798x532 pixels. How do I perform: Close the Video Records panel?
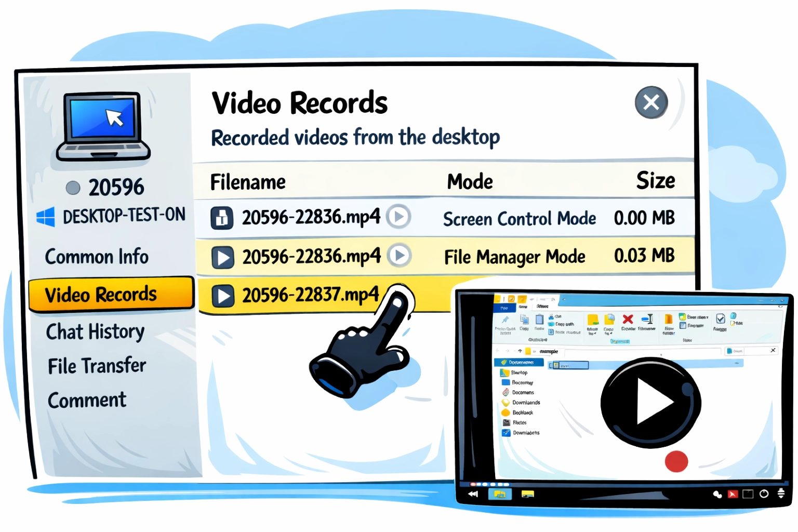click(x=651, y=102)
